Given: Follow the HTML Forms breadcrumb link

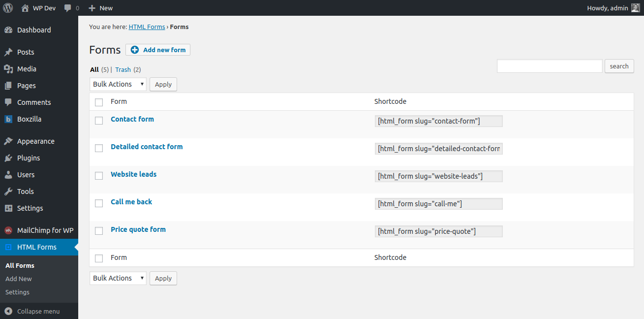Looking at the screenshot, I should [147, 27].
